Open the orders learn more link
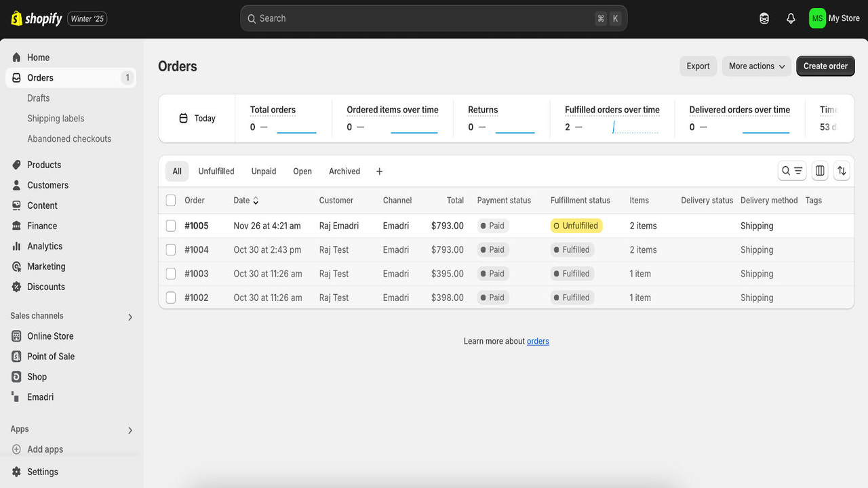 click(538, 341)
